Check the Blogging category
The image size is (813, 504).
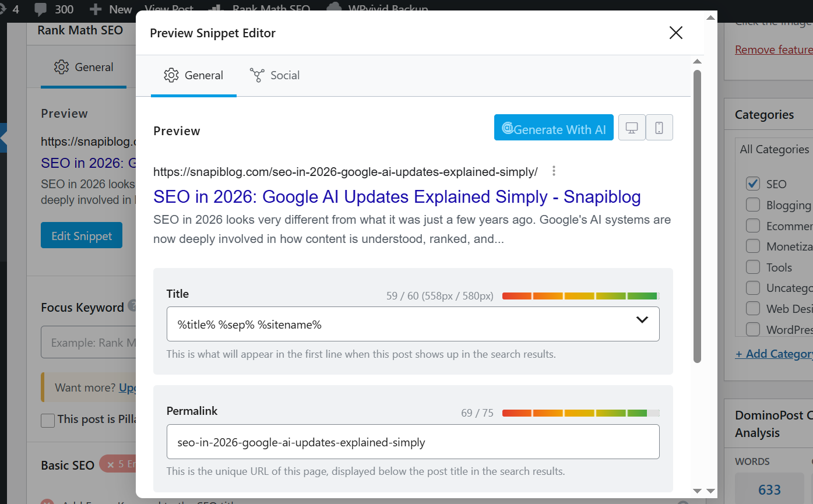click(x=752, y=205)
